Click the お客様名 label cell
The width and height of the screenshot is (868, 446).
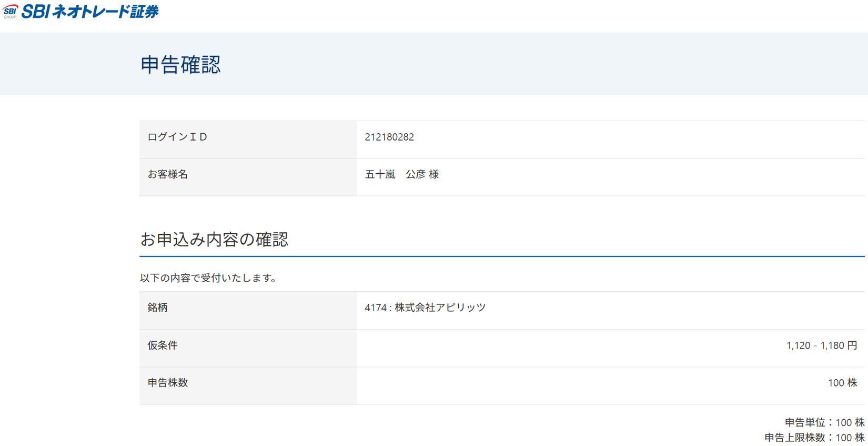pyautogui.click(x=248, y=177)
